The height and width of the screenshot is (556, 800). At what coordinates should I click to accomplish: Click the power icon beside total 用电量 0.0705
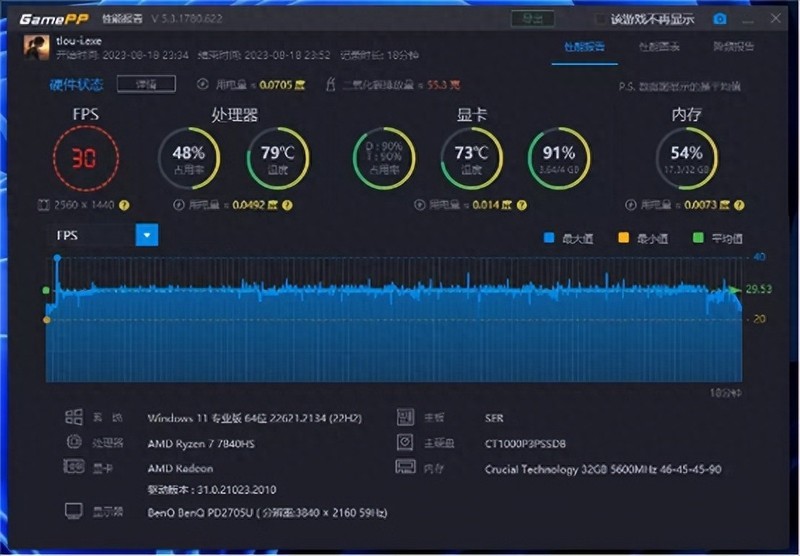[x=203, y=84]
